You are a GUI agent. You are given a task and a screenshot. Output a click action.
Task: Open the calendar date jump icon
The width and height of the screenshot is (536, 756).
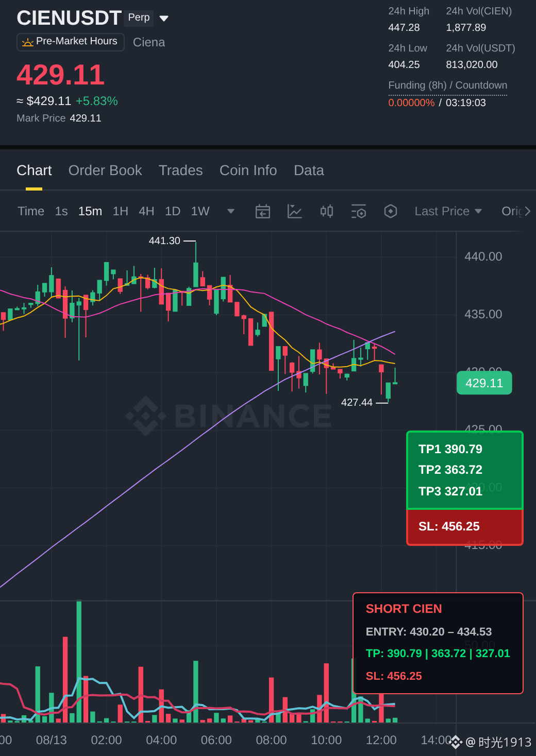pos(263,211)
